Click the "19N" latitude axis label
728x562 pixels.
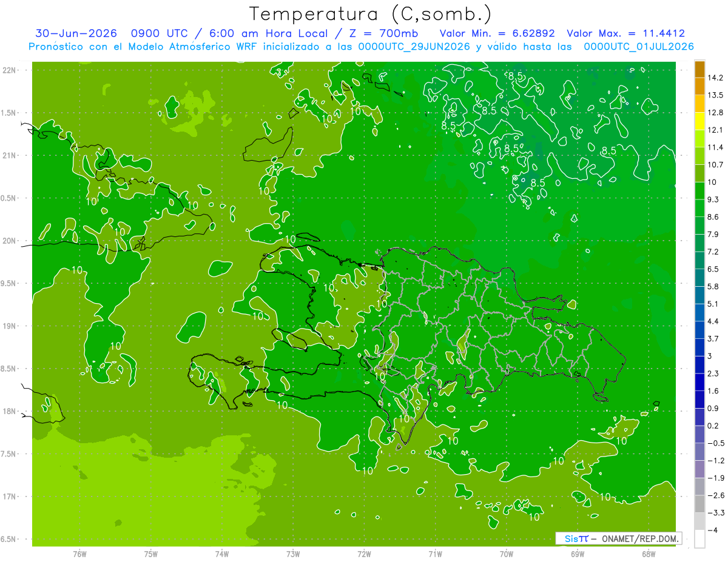pos(8,326)
